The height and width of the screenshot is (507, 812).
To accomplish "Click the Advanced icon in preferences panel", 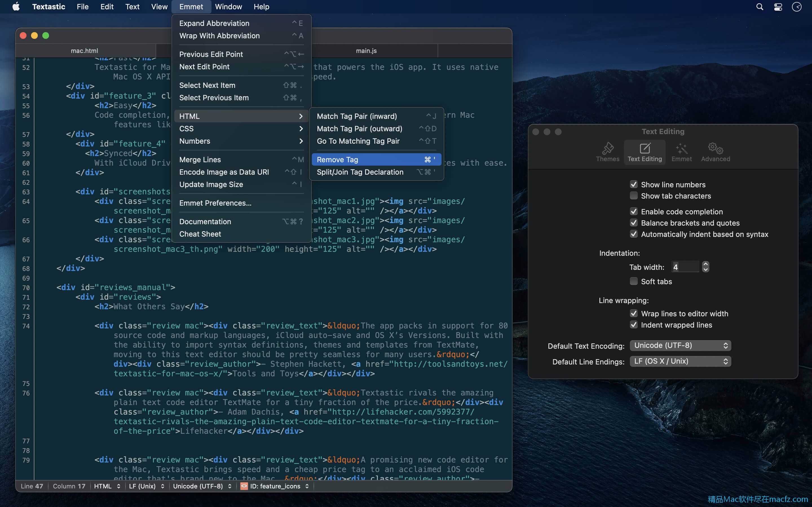I will pyautogui.click(x=715, y=151).
